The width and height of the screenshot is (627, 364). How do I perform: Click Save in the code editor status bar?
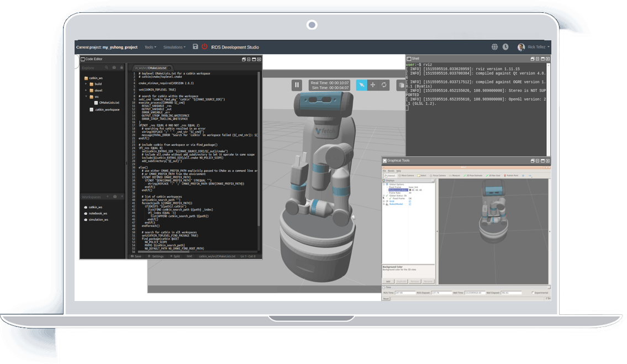(x=136, y=256)
